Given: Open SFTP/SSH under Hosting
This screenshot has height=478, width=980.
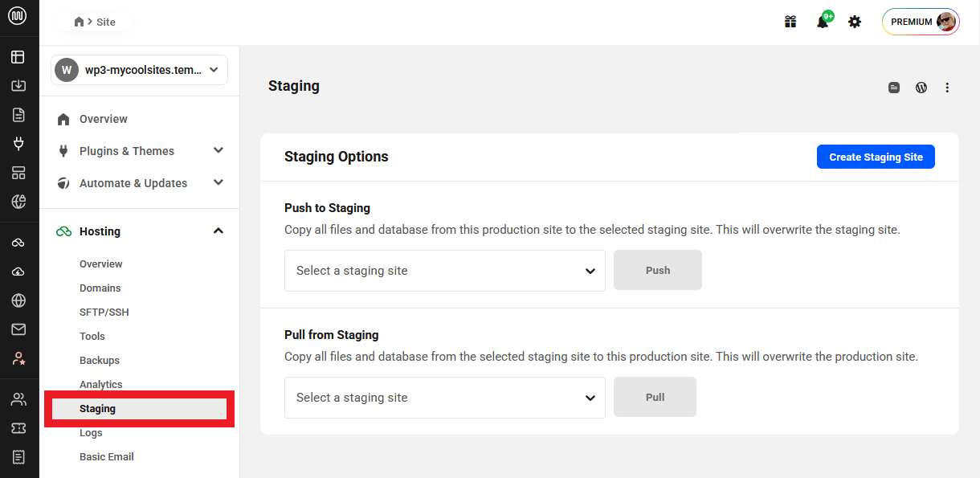Looking at the screenshot, I should [x=104, y=313].
